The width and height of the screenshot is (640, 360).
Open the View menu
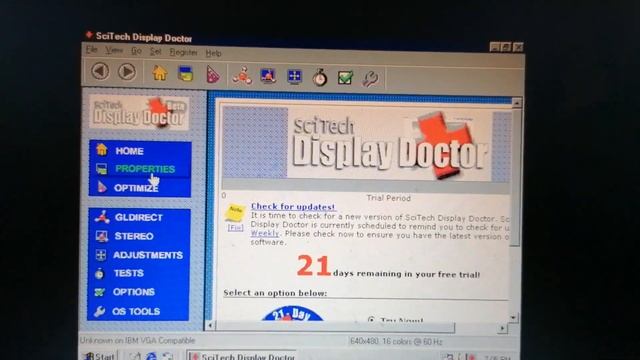point(114,51)
